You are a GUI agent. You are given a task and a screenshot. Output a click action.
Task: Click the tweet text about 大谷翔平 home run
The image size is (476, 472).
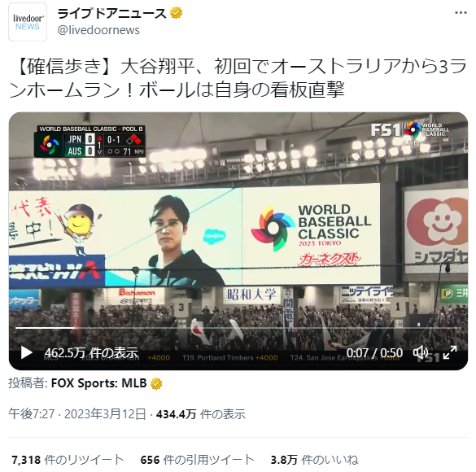[238, 79]
